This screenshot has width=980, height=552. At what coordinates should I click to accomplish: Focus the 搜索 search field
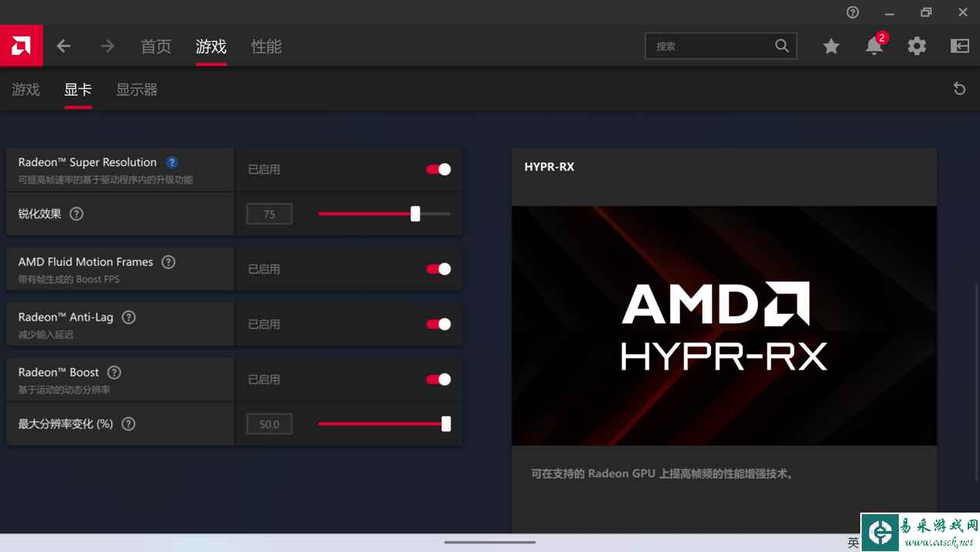click(x=720, y=46)
